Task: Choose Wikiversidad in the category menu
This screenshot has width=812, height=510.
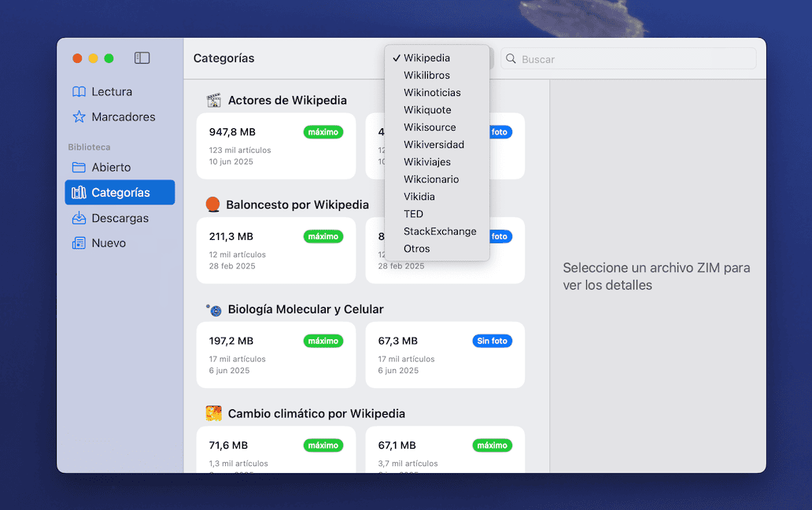Action: 437,145
